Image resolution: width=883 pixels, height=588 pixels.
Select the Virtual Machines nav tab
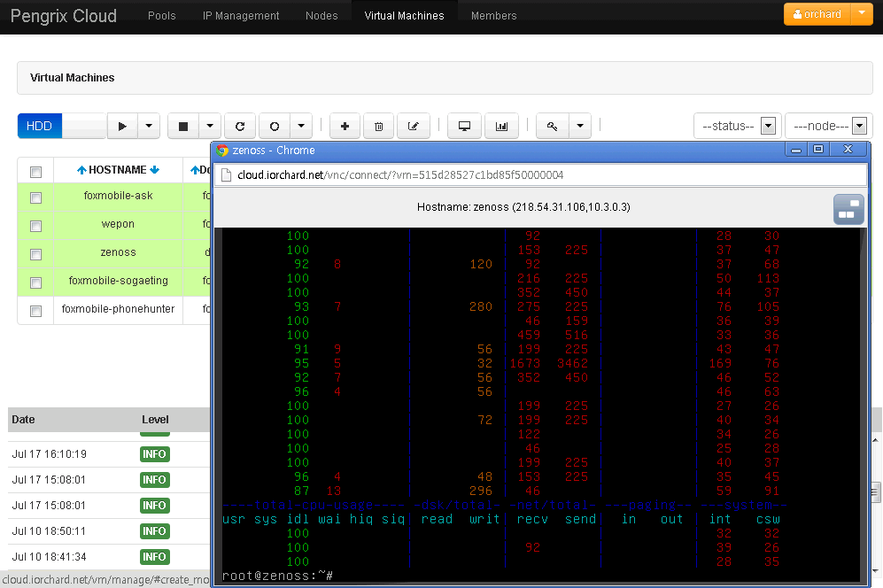coord(405,16)
